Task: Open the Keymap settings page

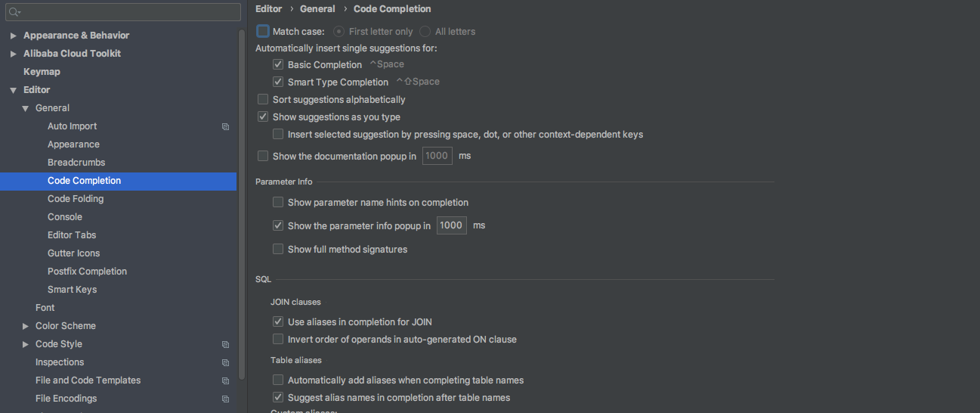Action: click(42, 72)
